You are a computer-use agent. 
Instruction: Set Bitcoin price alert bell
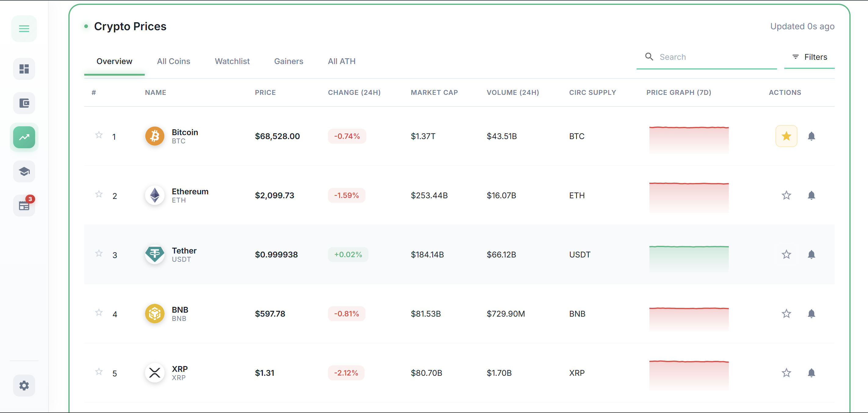811,136
